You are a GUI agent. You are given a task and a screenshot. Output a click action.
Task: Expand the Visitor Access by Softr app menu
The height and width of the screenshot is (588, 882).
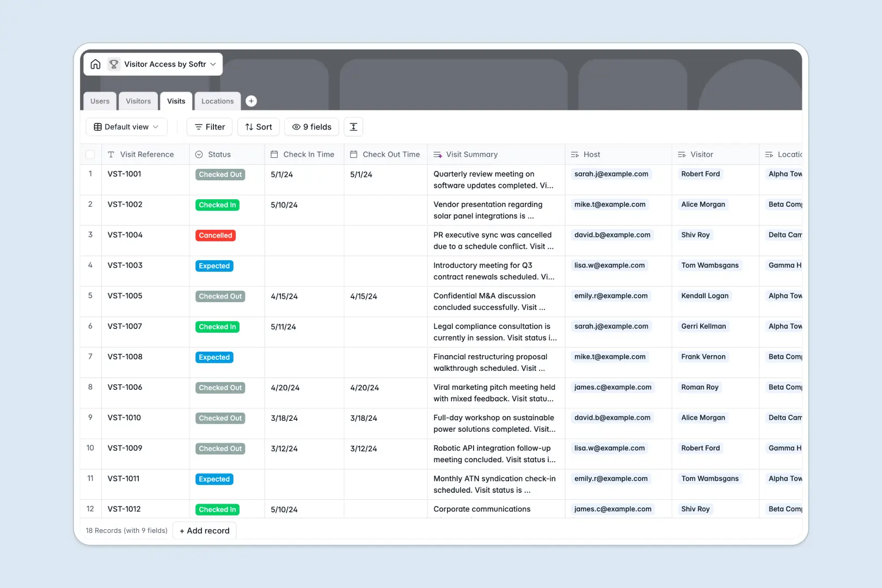point(213,64)
